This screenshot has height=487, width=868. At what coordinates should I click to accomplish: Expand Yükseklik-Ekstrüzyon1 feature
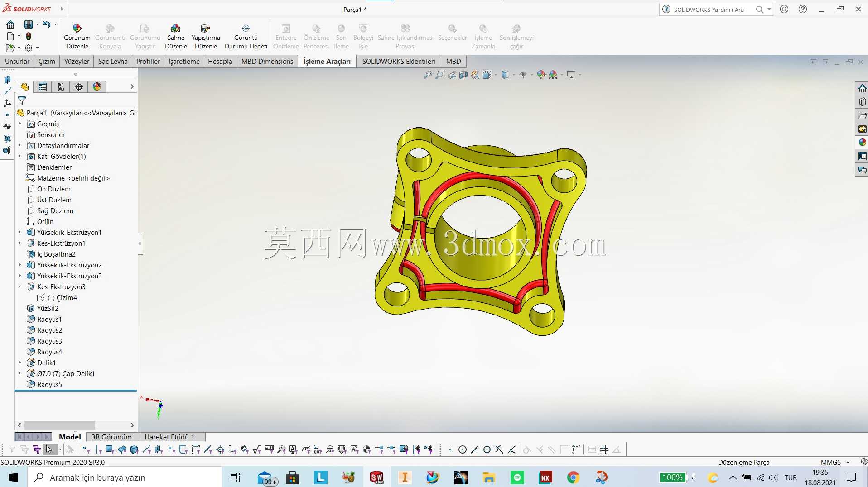tap(20, 232)
